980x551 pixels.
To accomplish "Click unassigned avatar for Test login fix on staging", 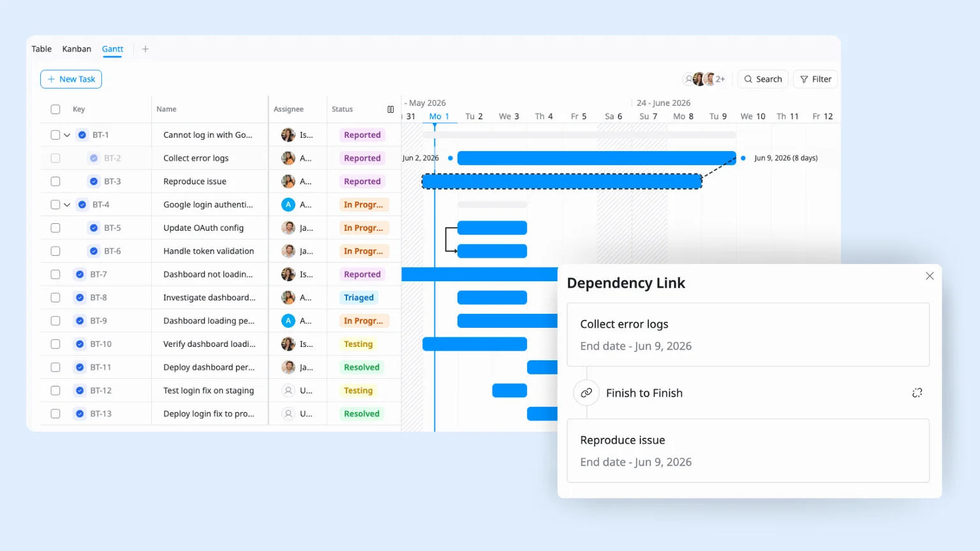I will click(x=288, y=390).
